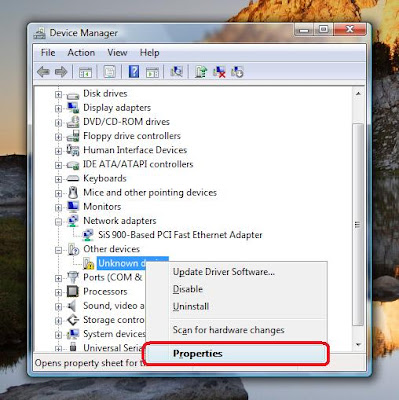
Task: Click the Ports category icon
Action: [x=73, y=277]
